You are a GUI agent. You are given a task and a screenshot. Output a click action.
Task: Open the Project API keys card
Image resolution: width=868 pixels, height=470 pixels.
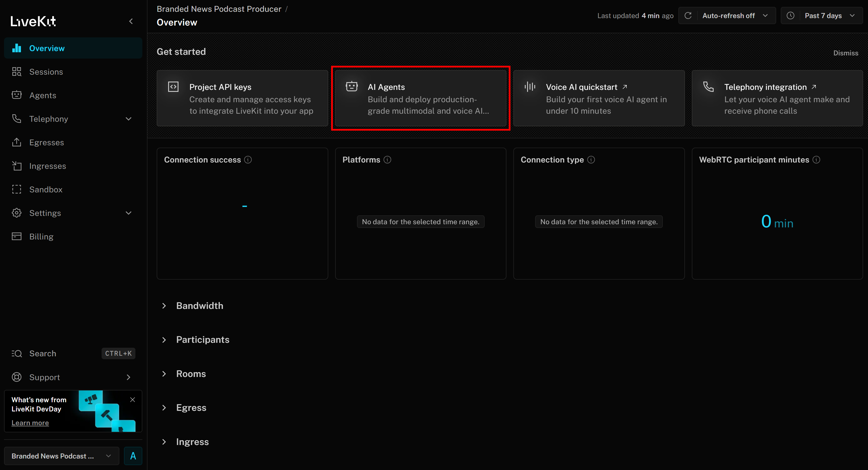tap(242, 98)
